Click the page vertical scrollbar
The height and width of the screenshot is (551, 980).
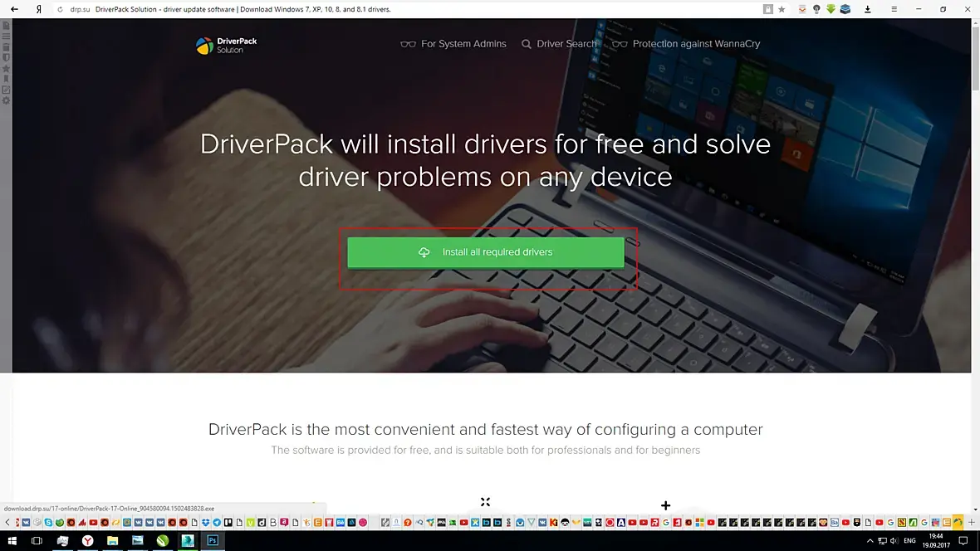tap(975, 57)
